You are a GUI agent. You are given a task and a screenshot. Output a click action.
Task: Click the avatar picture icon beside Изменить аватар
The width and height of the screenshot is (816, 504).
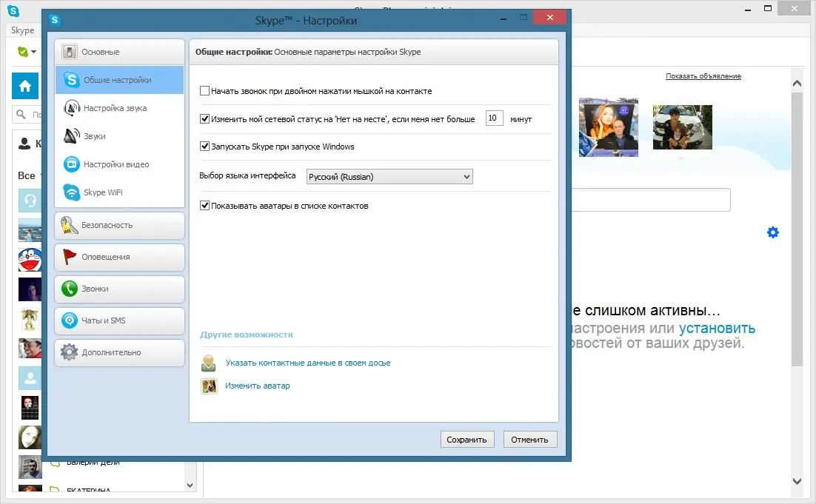pyautogui.click(x=210, y=386)
